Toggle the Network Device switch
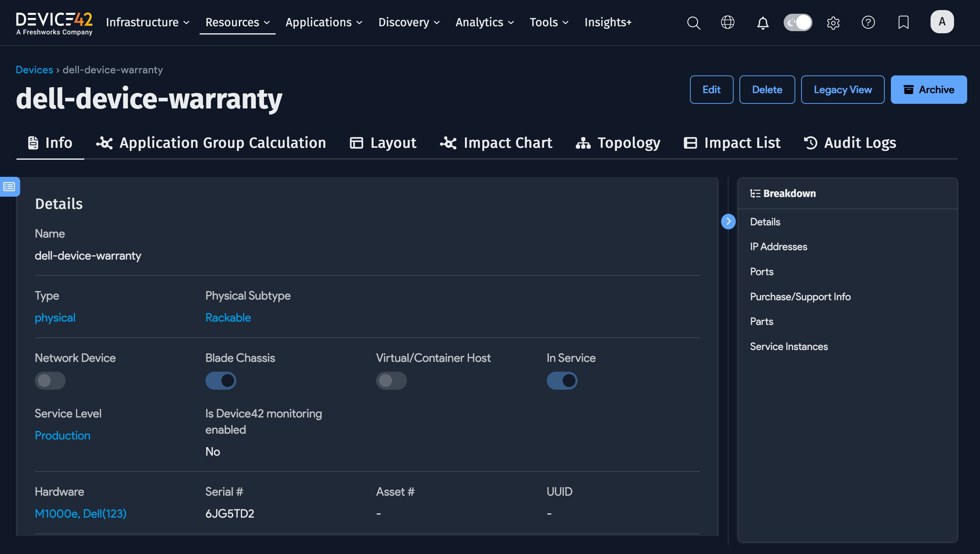 tap(50, 381)
